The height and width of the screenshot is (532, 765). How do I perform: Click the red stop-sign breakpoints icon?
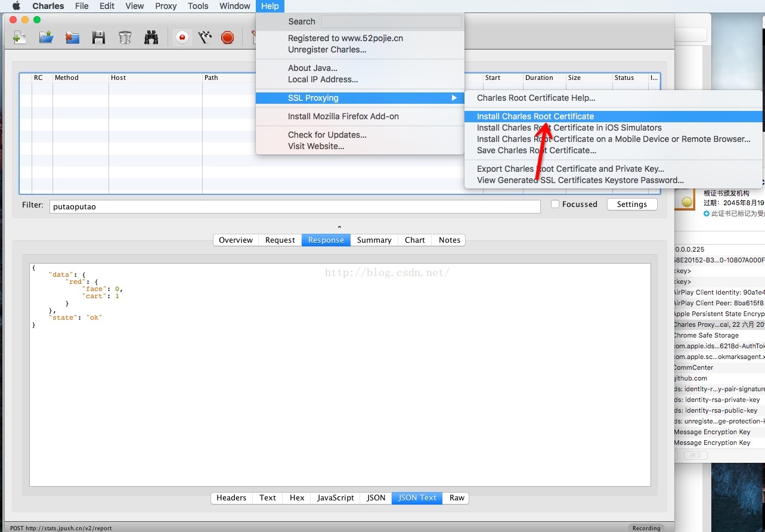pos(227,38)
